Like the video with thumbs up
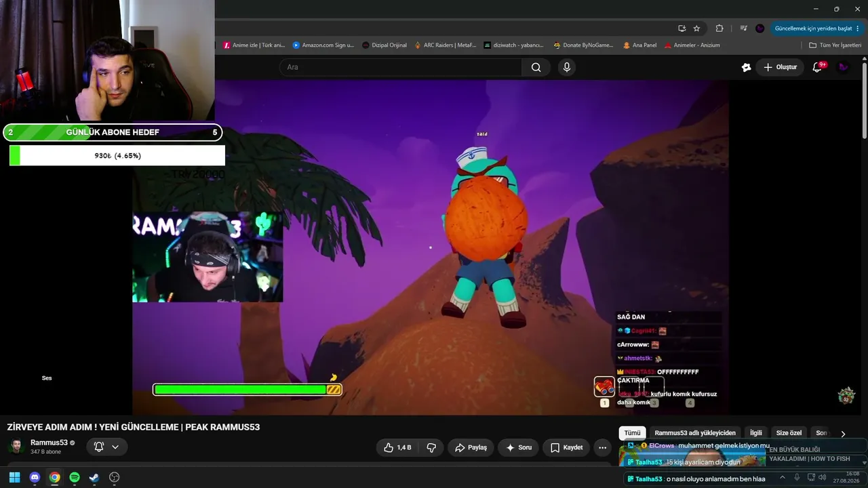Screen dimensions: 868x488 pyautogui.click(x=397, y=447)
